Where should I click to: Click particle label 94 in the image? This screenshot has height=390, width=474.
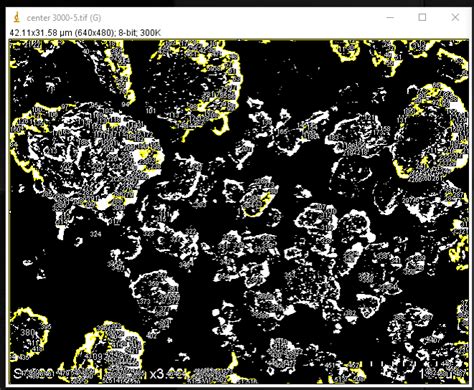(x=126, y=105)
